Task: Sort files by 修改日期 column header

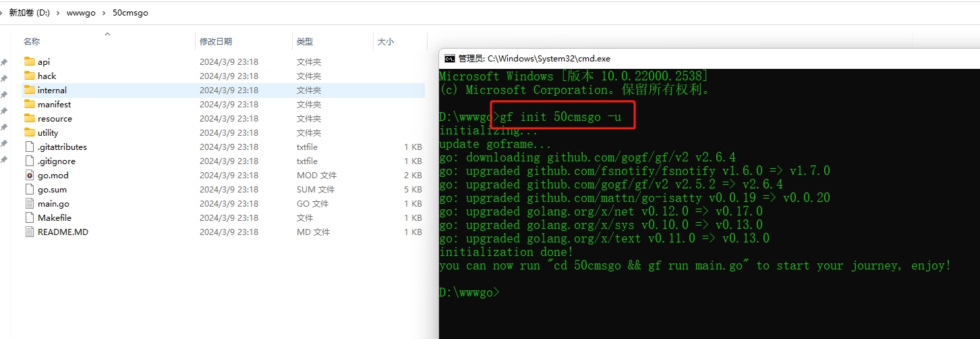Action: point(216,42)
